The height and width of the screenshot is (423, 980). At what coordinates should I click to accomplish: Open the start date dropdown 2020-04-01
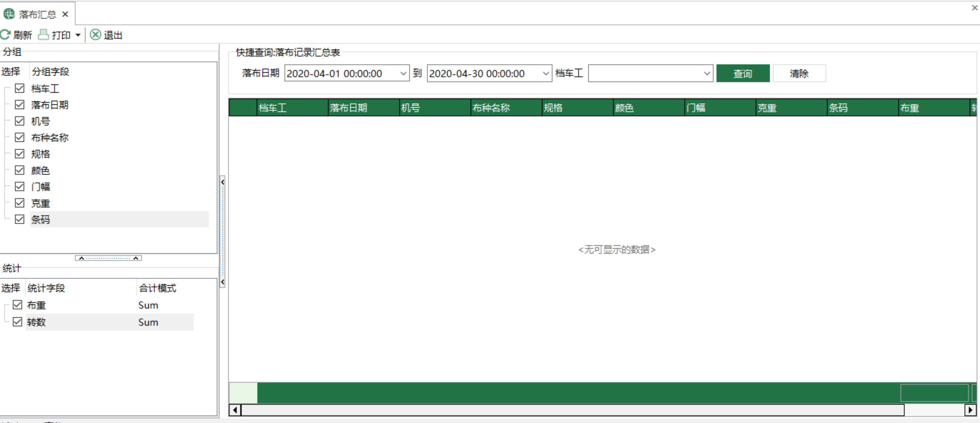(403, 74)
